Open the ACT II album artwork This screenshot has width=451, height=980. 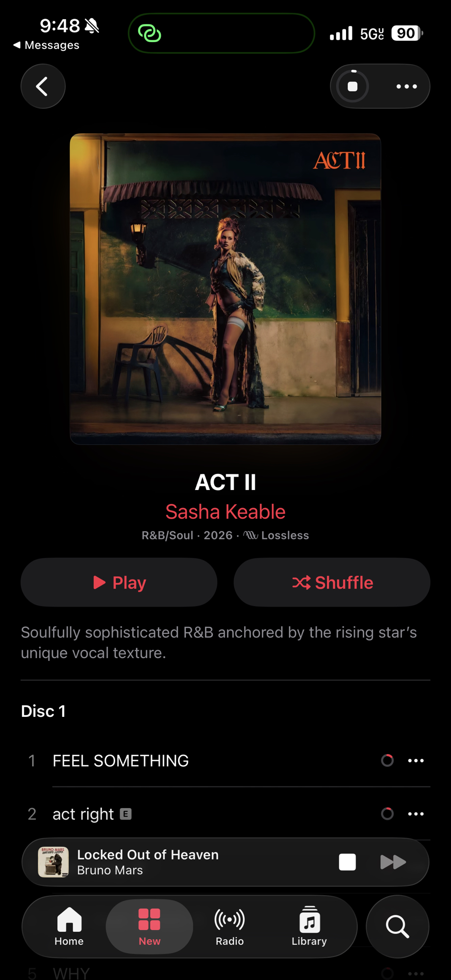click(225, 289)
